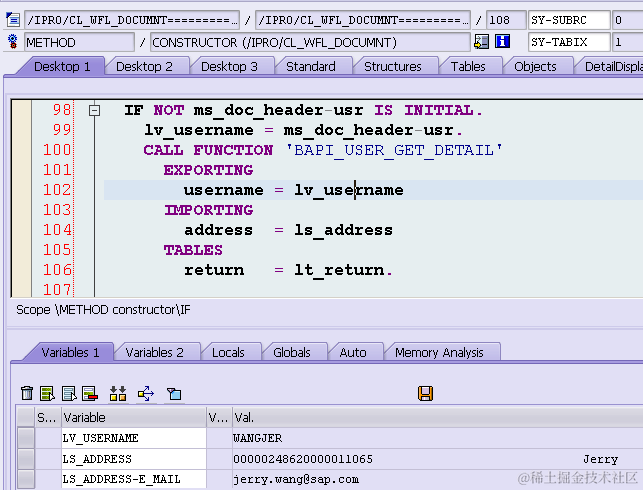Screen dimensions: 643x490
Task: Select the row selector for LV_USERNAME
Action: click(x=26, y=438)
